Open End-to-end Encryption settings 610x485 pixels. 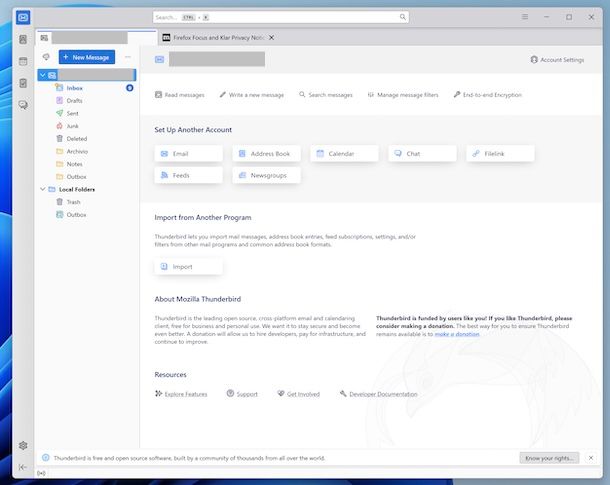point(487,95)
